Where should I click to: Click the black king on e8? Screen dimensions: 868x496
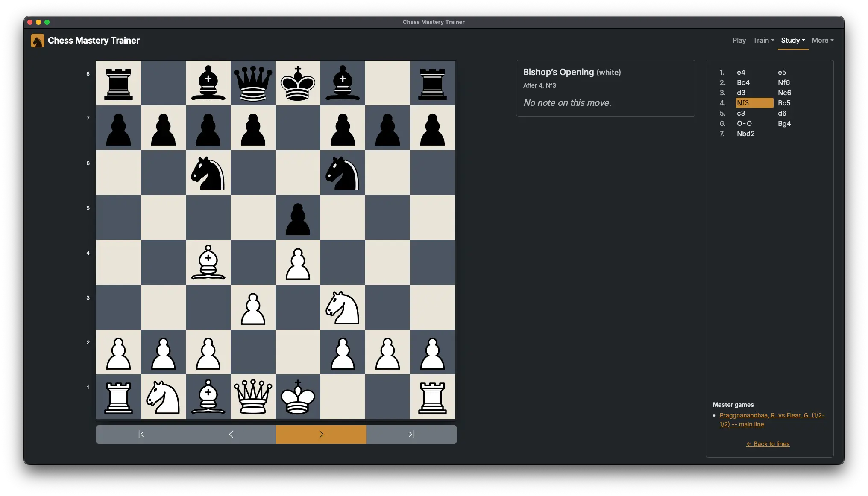298,83
